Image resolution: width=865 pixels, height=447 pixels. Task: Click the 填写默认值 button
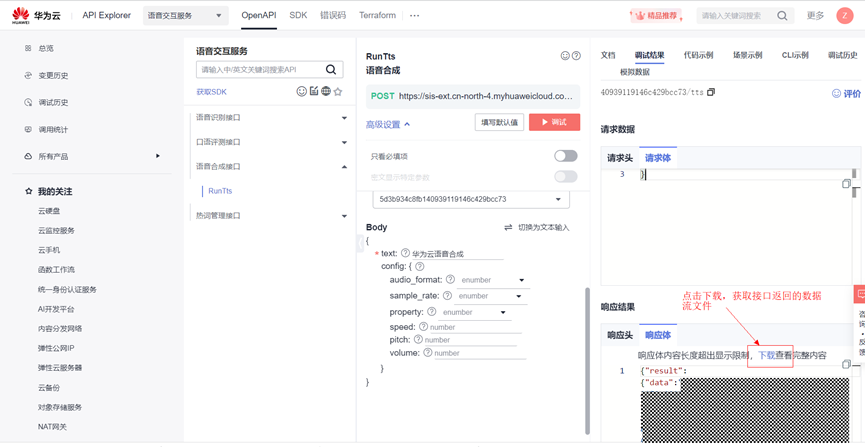coord(499,122)
